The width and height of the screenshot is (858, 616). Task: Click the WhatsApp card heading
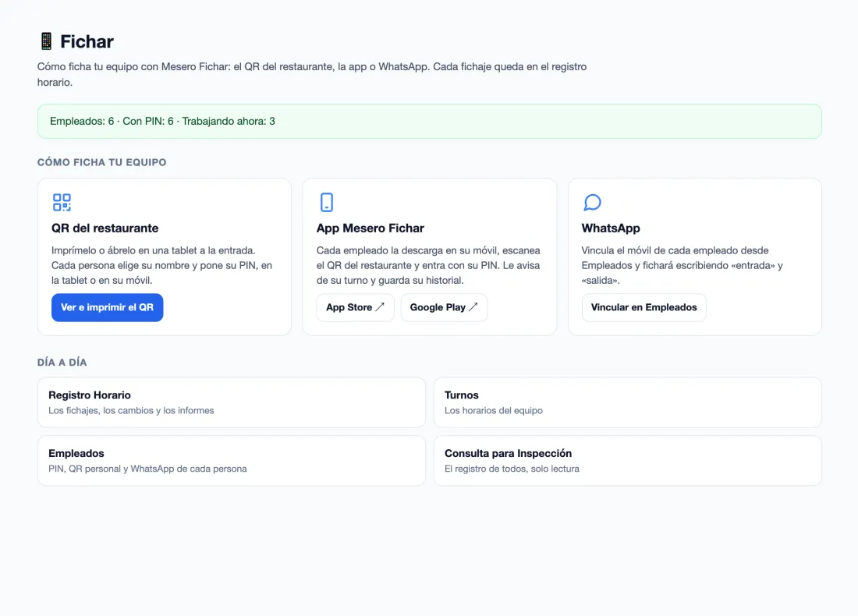click(610, 228)
